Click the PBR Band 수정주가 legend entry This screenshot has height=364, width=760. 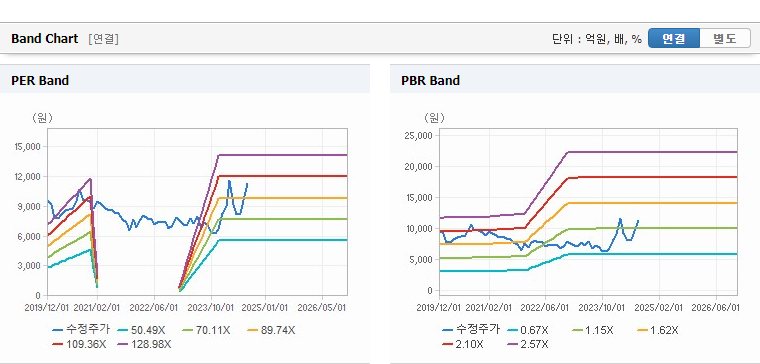pos(471,330)
